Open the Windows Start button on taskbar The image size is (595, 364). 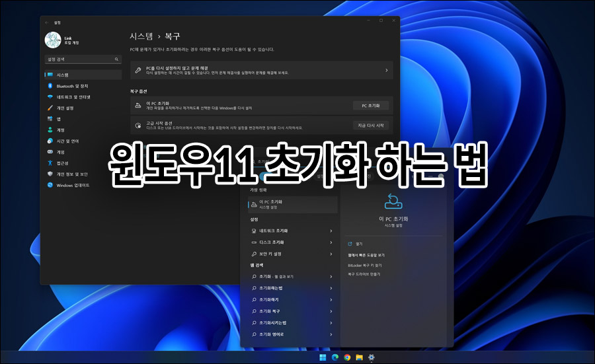pos(323,357)
